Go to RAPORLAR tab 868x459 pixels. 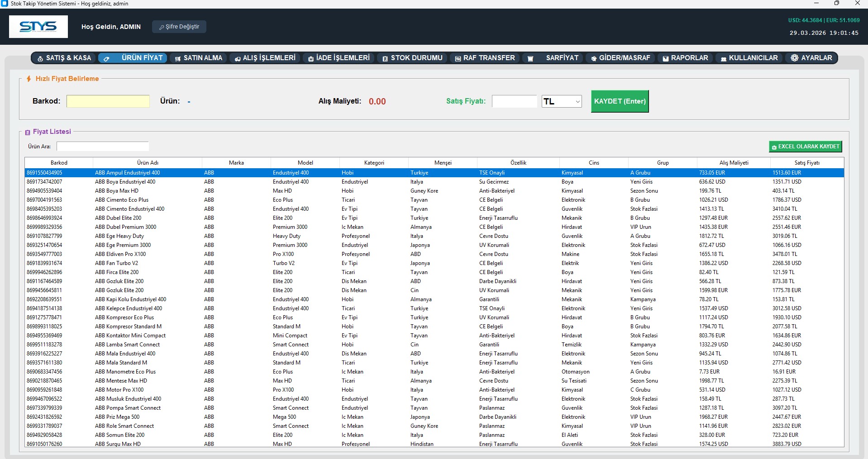[685, 58]
